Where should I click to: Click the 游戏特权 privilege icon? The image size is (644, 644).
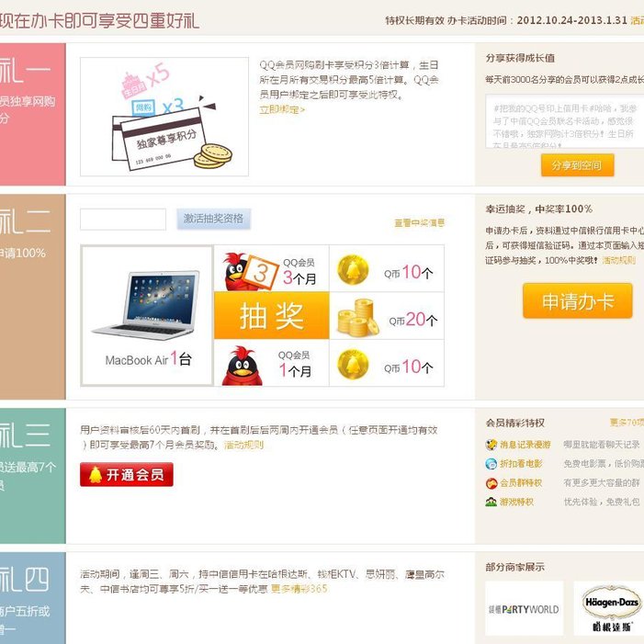491,502
